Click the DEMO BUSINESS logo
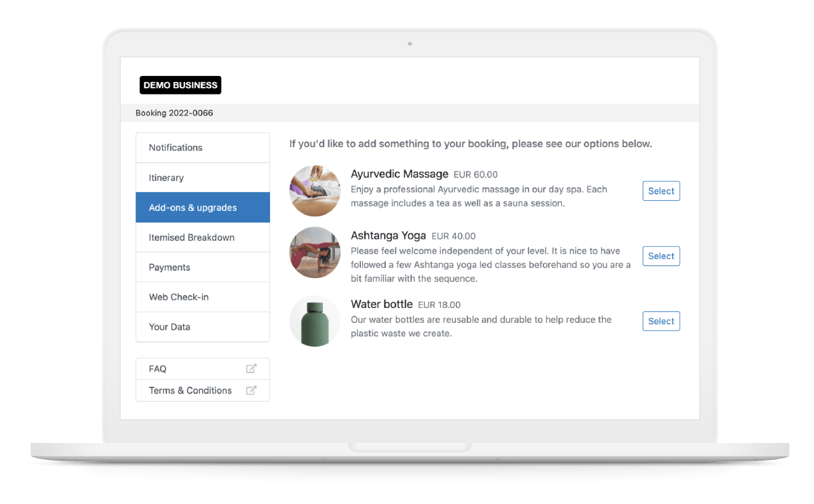The width and height of the screenshot is (814, 504). [x=180, y=85]
